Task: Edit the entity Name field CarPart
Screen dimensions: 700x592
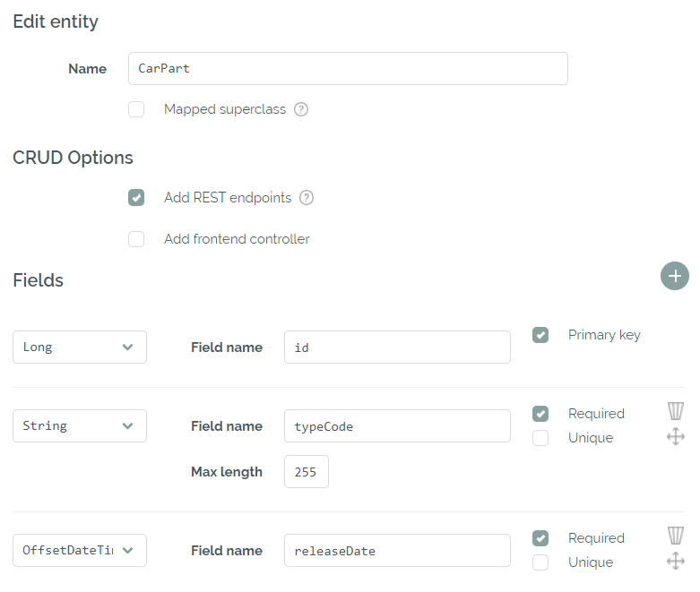Action: tap(348, 69)
